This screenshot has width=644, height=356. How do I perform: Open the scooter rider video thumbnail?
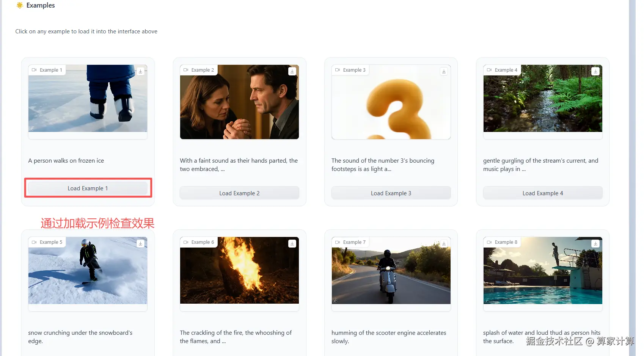391,274
